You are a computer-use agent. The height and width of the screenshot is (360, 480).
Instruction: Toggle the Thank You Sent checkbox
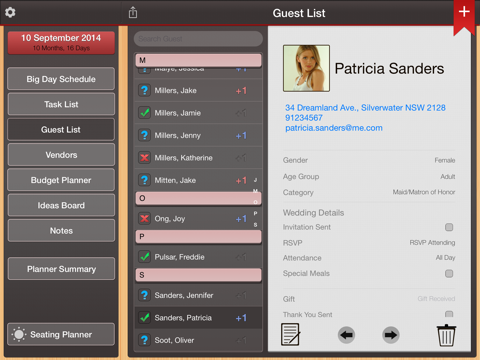449,314
